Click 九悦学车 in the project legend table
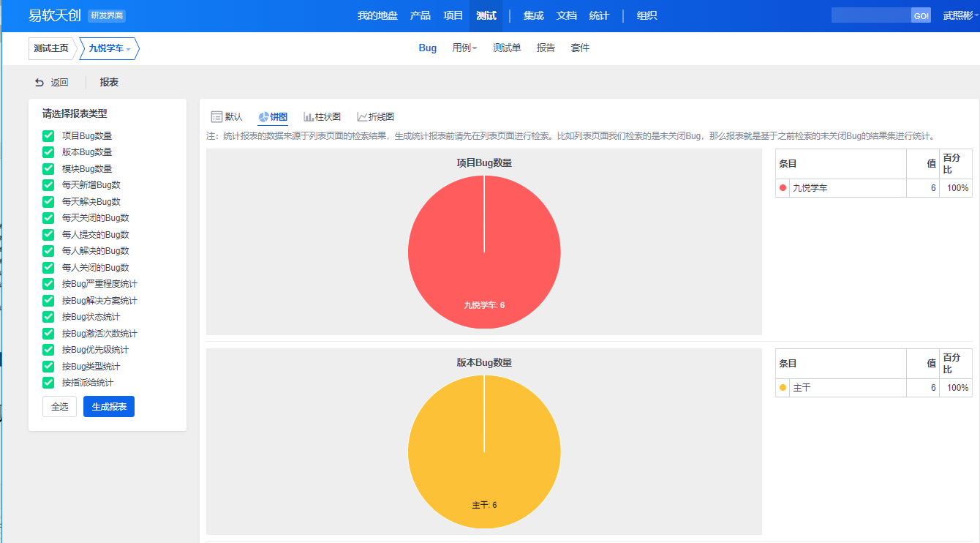980x543 pixels. click(x=810, y=188)
